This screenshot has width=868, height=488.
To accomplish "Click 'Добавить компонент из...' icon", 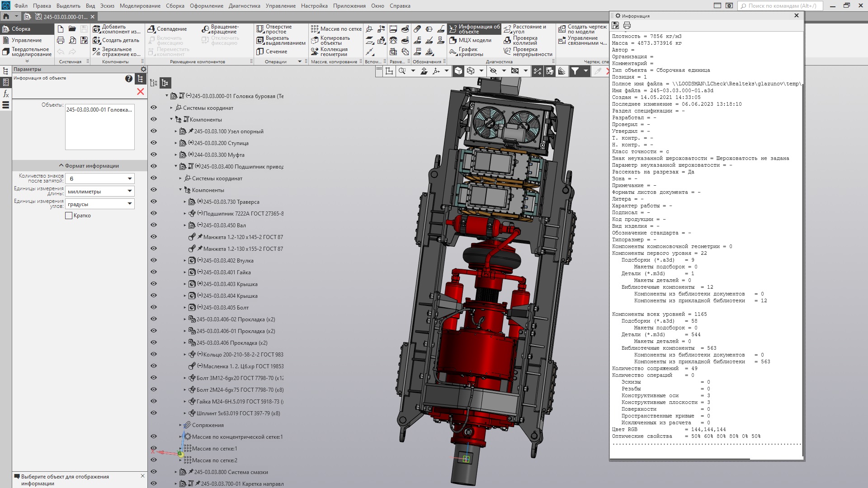I will (x=96, y=29).
